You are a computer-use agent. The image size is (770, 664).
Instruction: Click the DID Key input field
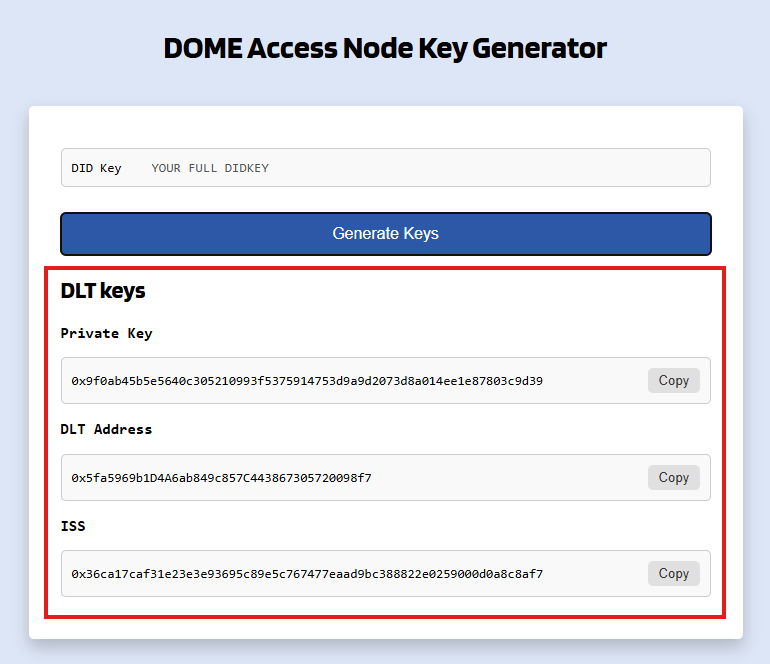click(420, 168)
